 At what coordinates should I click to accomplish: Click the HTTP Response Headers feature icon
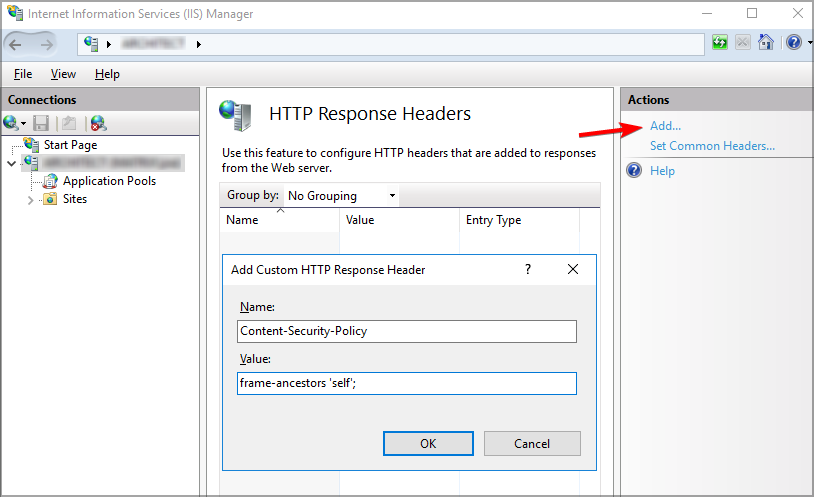click(x=236, y=115)
